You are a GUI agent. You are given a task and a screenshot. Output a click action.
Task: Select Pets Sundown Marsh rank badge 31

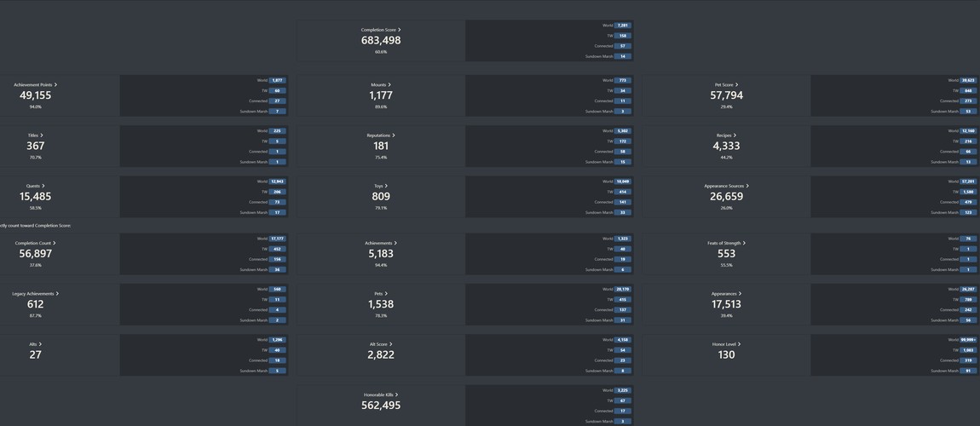click(x=622, y=319)
